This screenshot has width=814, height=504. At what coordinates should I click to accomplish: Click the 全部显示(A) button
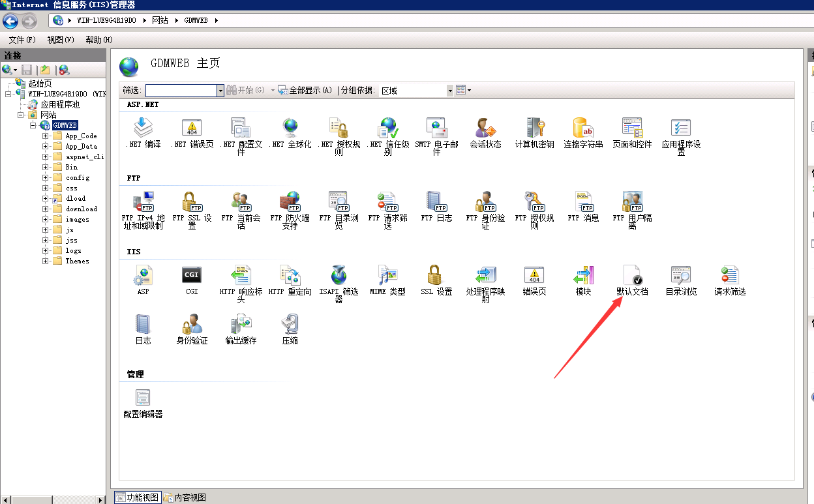pos(305,91)
